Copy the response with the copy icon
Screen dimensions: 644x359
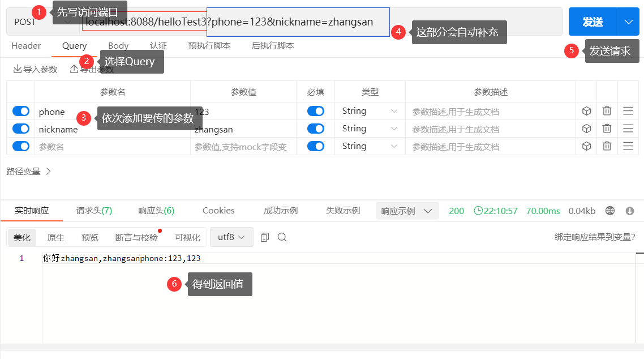[265, 237]
